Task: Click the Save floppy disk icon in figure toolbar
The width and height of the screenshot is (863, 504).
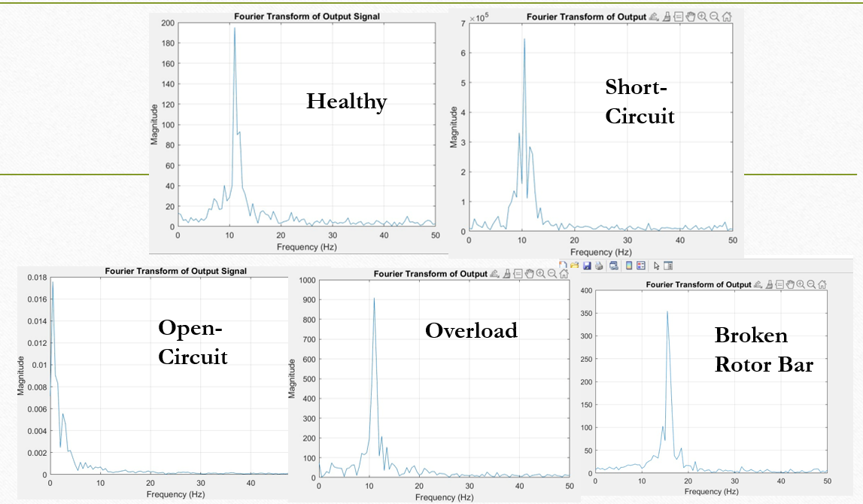Action: [588, 266]
